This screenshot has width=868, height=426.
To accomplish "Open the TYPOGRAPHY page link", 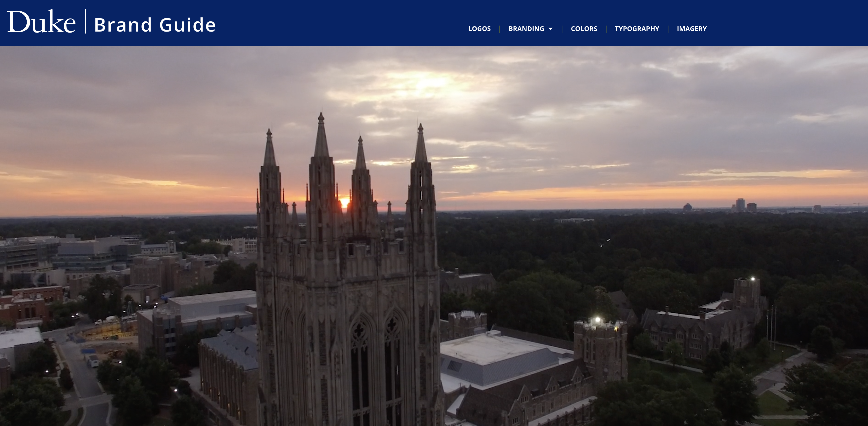I will (x=637, y=29).
